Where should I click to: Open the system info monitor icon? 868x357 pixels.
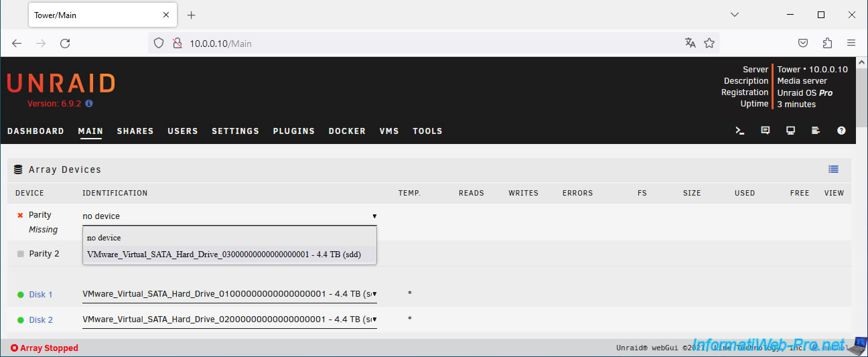point(791,131)
